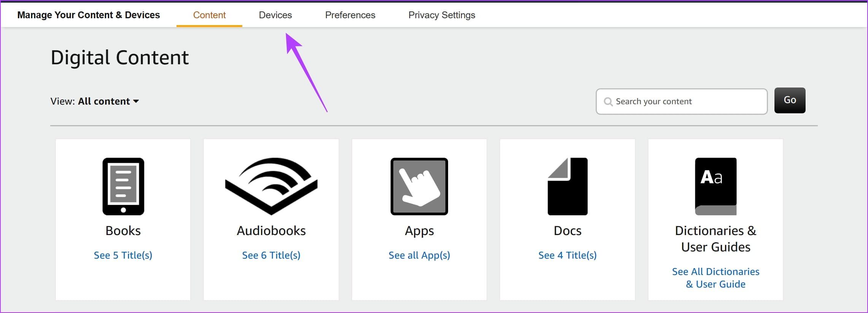Switch to the Devices tab
This screenshot has width=868, height=313.
click(275, 15)
